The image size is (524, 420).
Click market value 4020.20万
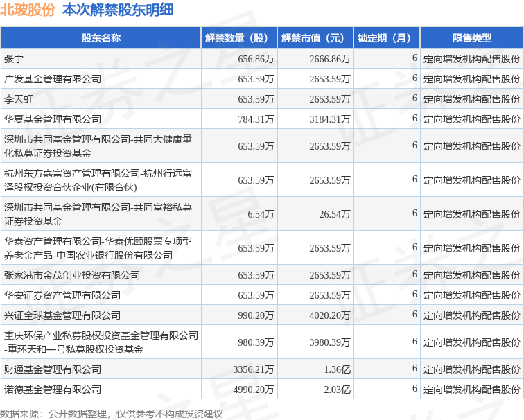tap(330, 315)
